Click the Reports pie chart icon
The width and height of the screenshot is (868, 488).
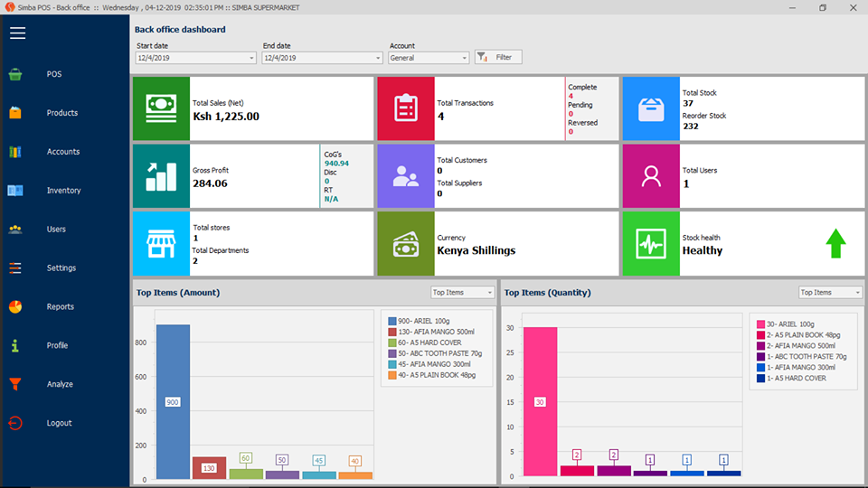[x=15, y=306]
